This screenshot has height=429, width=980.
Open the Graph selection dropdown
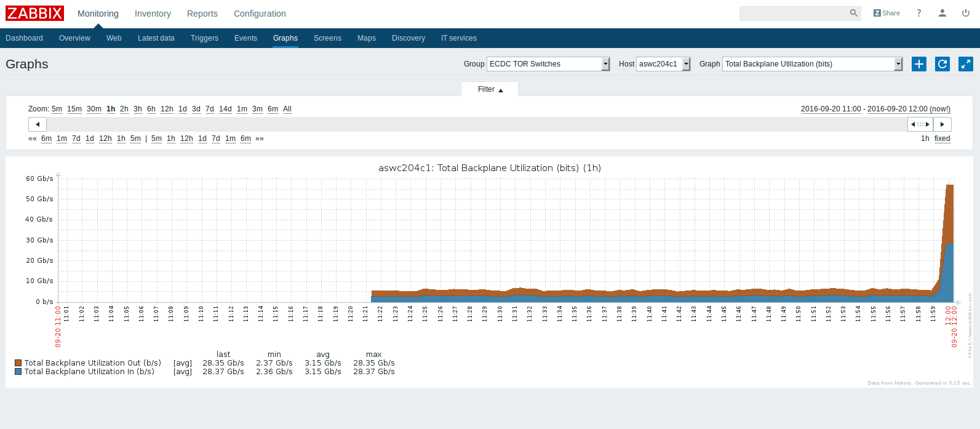pos(812,64)
